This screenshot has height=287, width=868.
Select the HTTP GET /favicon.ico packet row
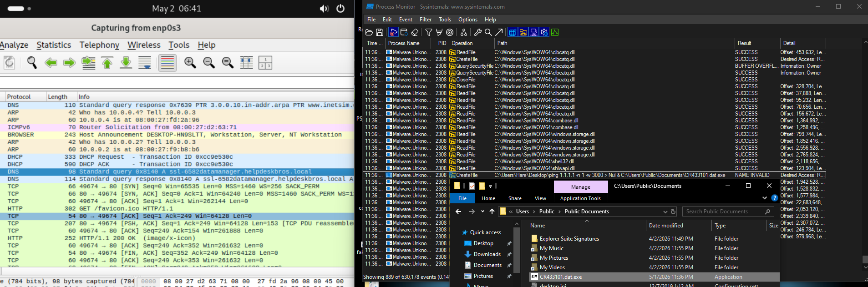coord(177,209)
